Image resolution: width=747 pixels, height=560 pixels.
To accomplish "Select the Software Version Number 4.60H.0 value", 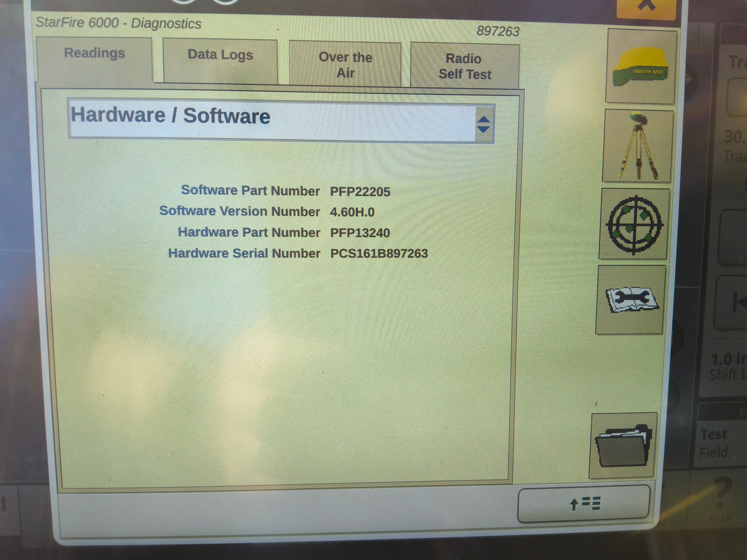I will pyautogui.click(x=352, y=211).
